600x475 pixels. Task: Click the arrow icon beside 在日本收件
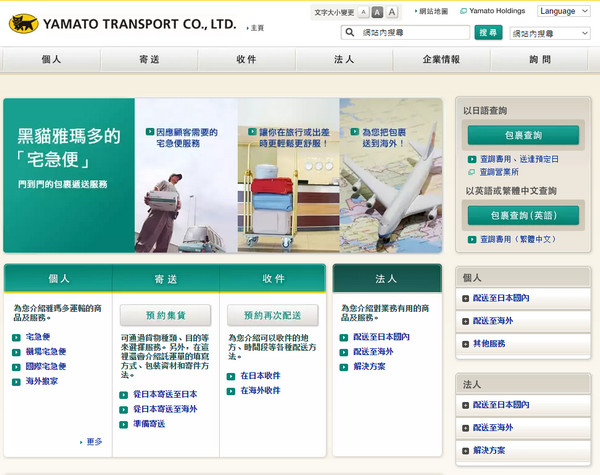point(231,377)
